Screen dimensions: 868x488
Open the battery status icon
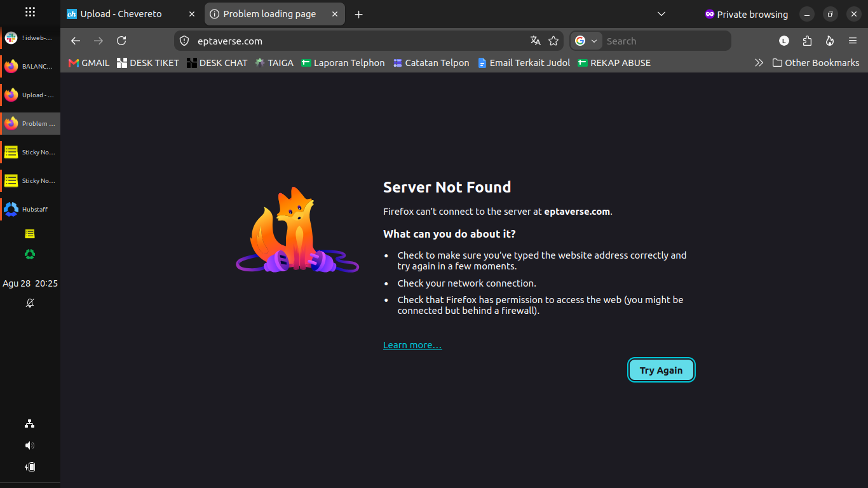pos(30,467)
